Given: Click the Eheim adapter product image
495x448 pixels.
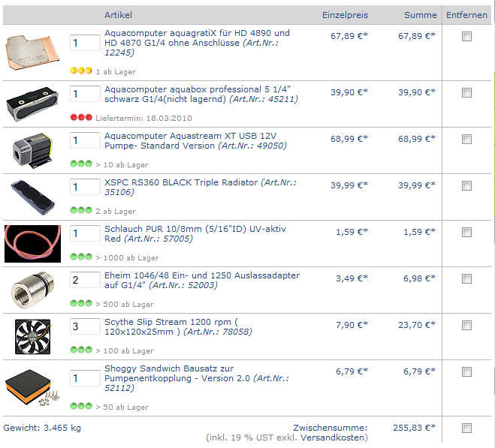Looking at the screenshot, I should pos(32,290).
